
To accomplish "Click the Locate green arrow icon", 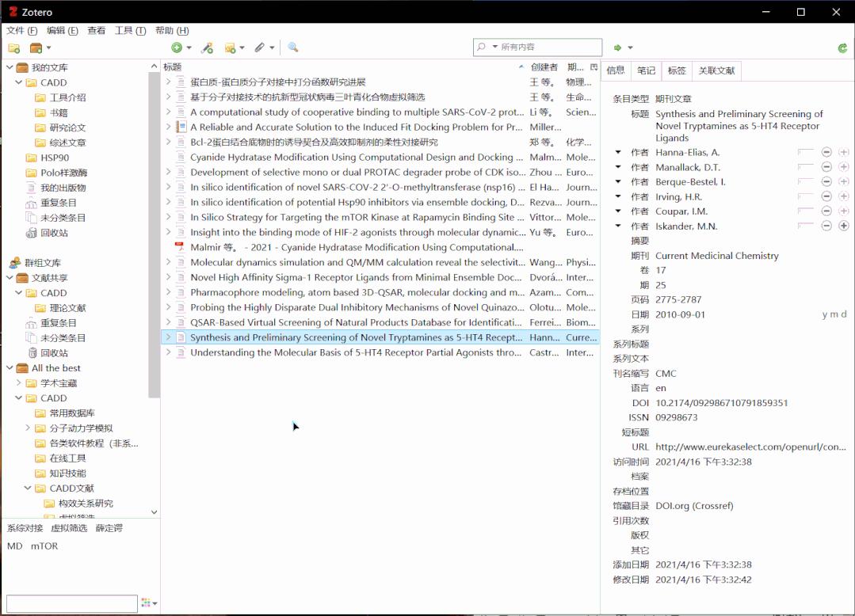I will 619,47.
